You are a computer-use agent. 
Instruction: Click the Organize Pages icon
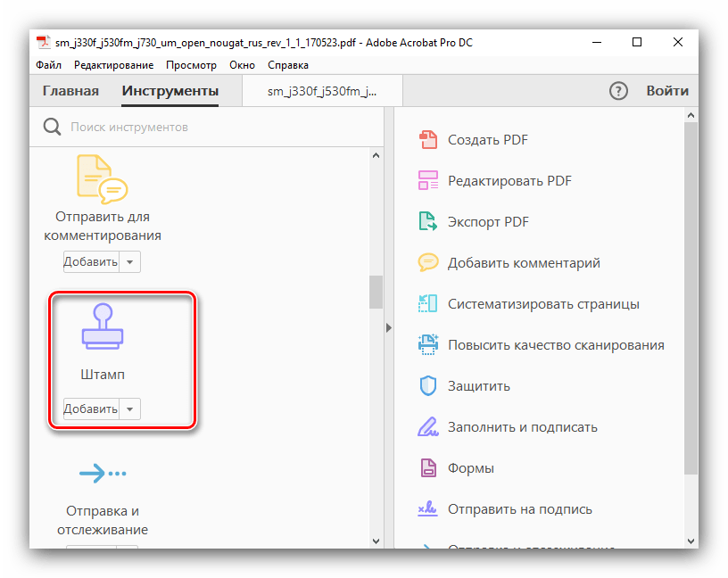[x=428, y=304]
